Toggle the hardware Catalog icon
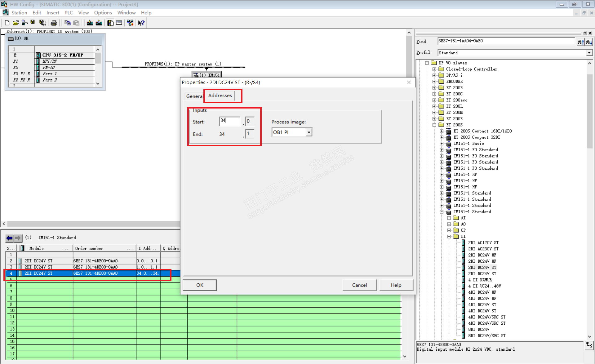Image resolution: width=595 pixels, height=364 pixels. [110, 23]
